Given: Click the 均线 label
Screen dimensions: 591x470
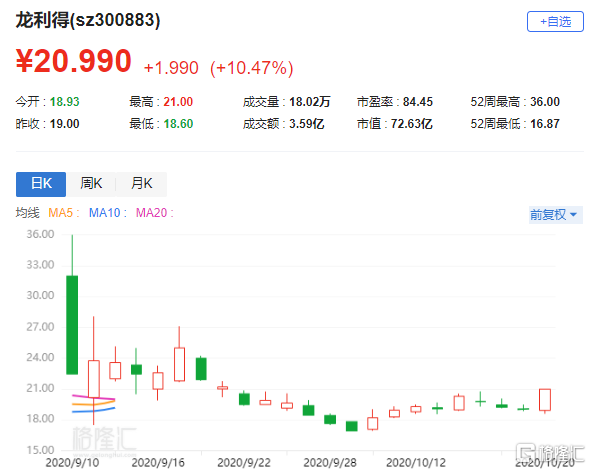Looking at the screenshot, I should (28, 213).
